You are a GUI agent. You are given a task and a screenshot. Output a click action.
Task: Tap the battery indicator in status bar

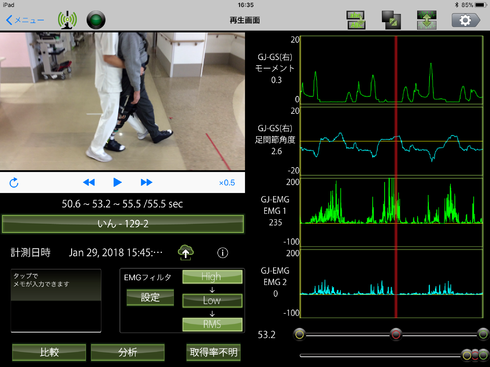click(x=482, y=5)
